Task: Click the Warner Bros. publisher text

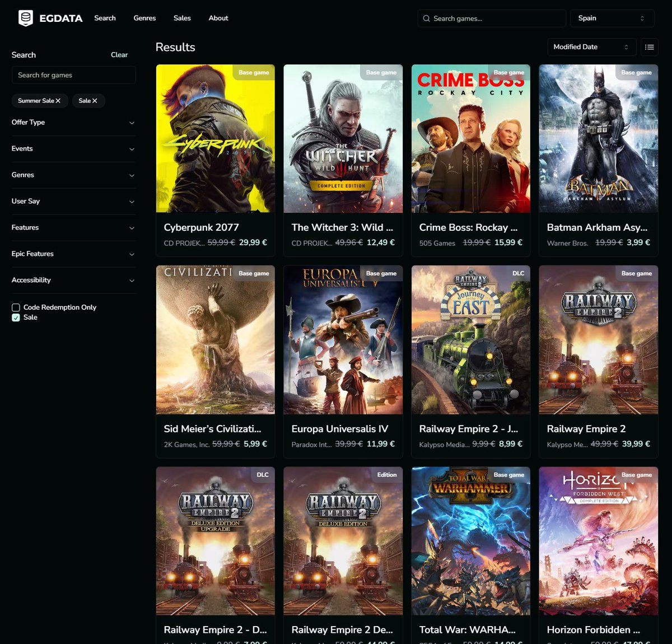Action: coord(567,243)
